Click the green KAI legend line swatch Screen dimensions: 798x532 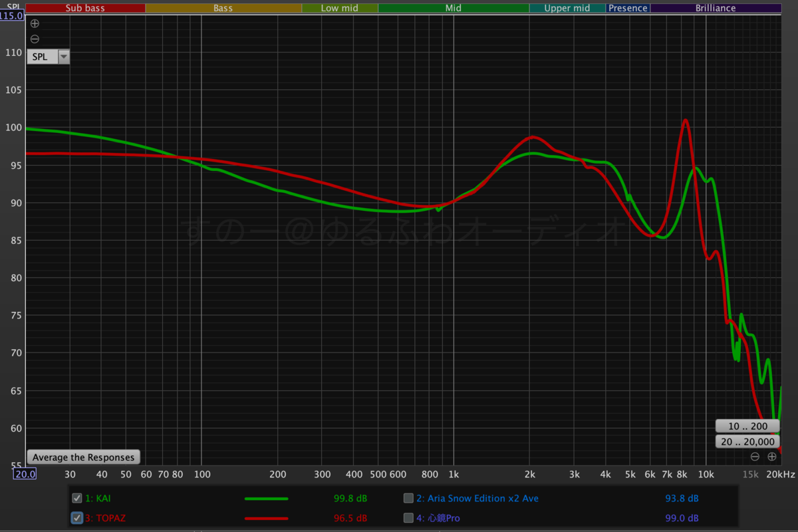(267, 498)
